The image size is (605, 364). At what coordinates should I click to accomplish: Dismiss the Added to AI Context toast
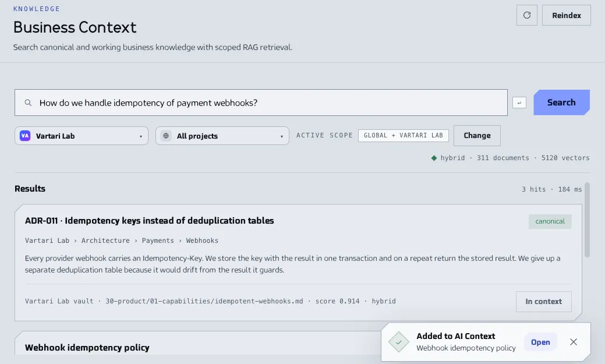coord(574,342)
